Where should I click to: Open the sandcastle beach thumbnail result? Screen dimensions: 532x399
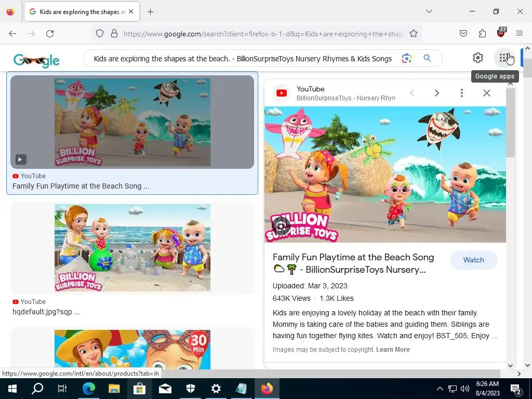(132, 248)
